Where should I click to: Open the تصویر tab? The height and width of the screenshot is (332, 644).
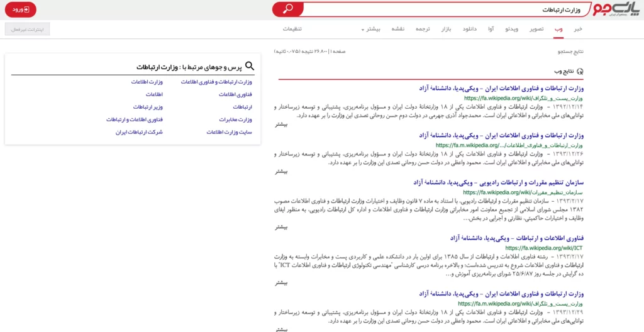pyautogui.click(x=536, y=29)
